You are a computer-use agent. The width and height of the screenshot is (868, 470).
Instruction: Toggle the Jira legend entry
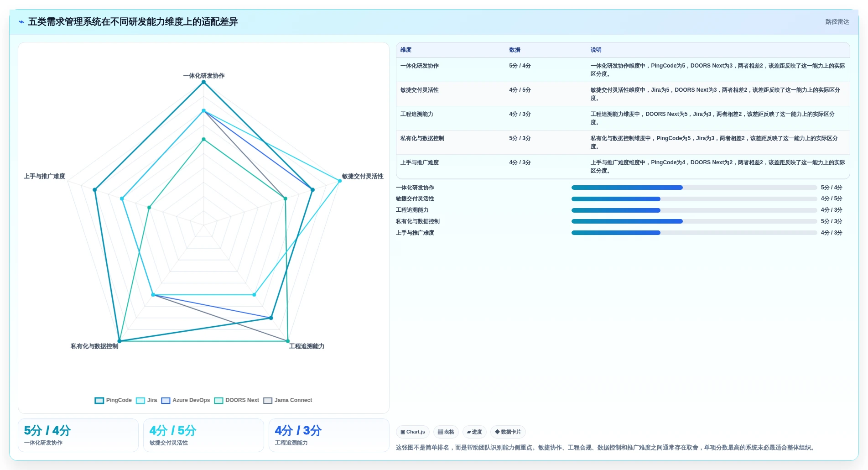pyautogui.click(x=146, y=401)
